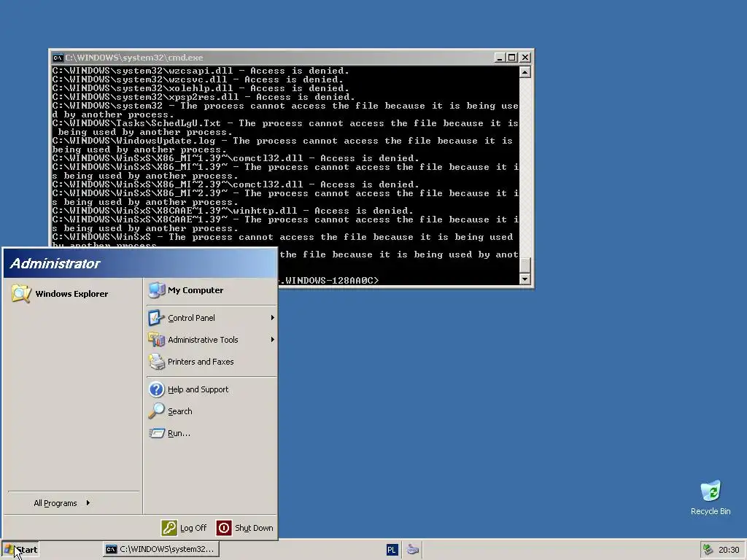
Task: Click the Help and Support icon
Action: pyautogui.click(x=156, y=389)
